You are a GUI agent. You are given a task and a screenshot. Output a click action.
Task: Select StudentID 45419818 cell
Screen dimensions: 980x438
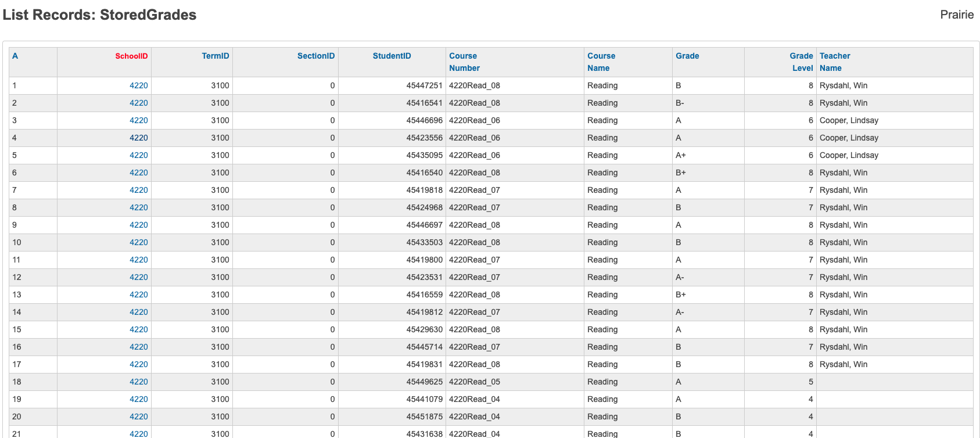click(392, 190)
